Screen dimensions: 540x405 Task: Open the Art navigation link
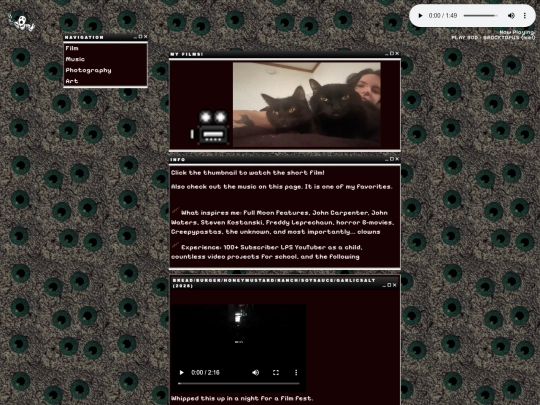pos(72,81)
